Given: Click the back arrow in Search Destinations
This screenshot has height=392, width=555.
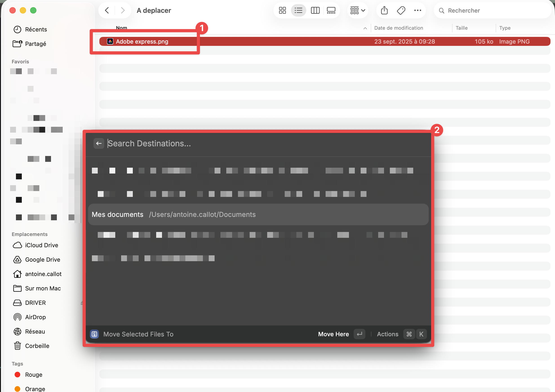Looking at the screenshot, I should (99, 143).
